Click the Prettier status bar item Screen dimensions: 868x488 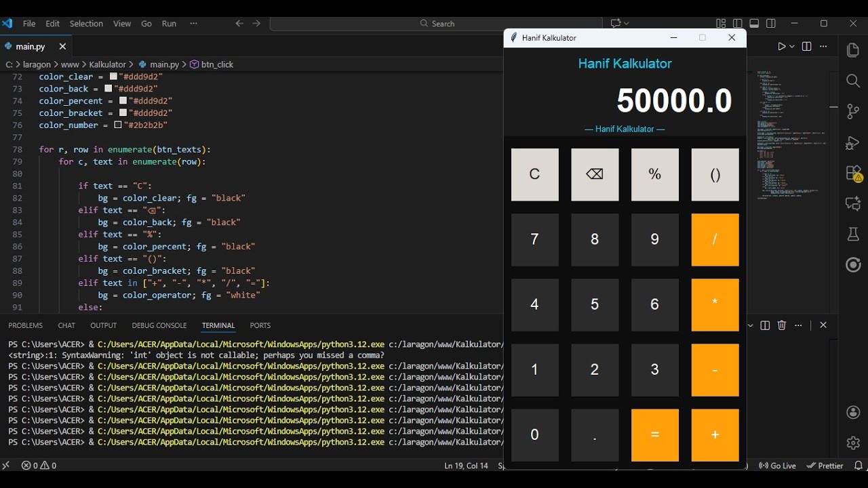point(825,466)
